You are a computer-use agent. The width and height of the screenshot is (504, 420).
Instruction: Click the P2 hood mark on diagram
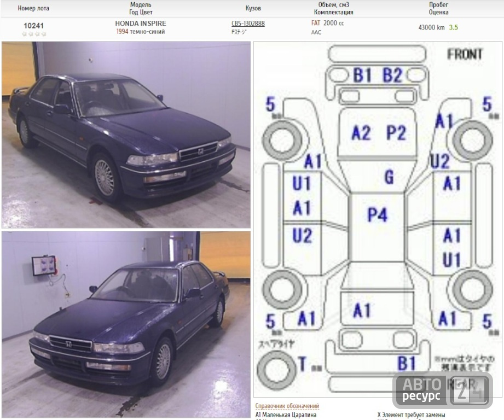point(396,132)
